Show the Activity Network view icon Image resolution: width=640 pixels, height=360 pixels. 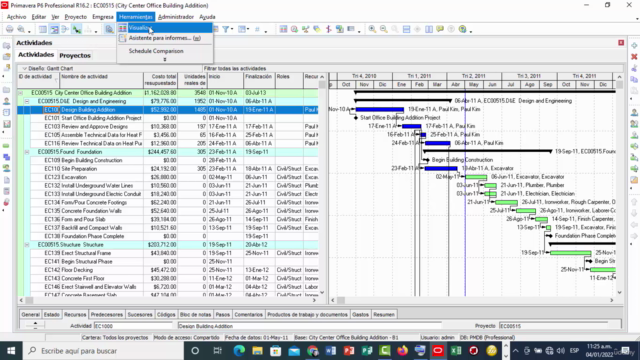click(65, 29)
